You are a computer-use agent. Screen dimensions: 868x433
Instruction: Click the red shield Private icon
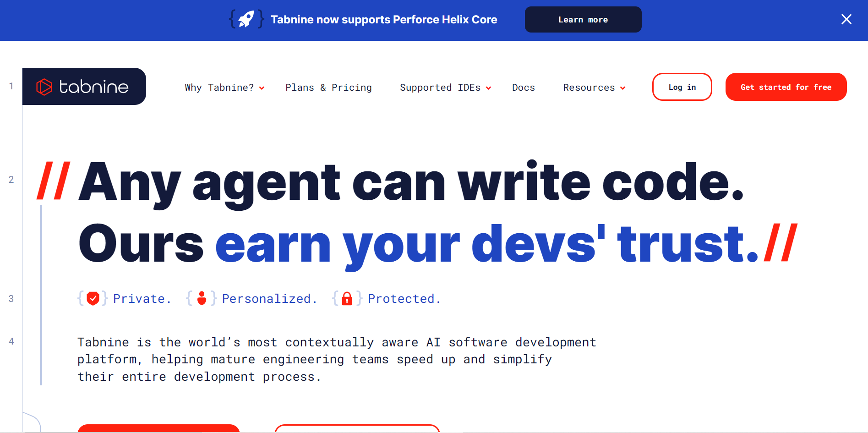click(x=93, y=298)
